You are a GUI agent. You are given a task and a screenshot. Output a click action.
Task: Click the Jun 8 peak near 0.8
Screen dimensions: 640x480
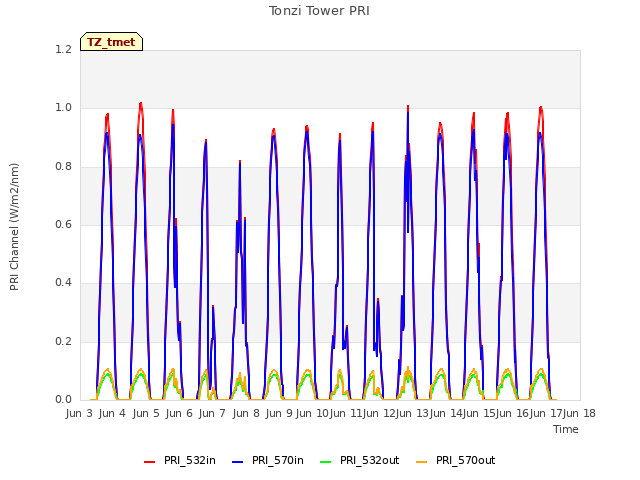tap(240, 162)
